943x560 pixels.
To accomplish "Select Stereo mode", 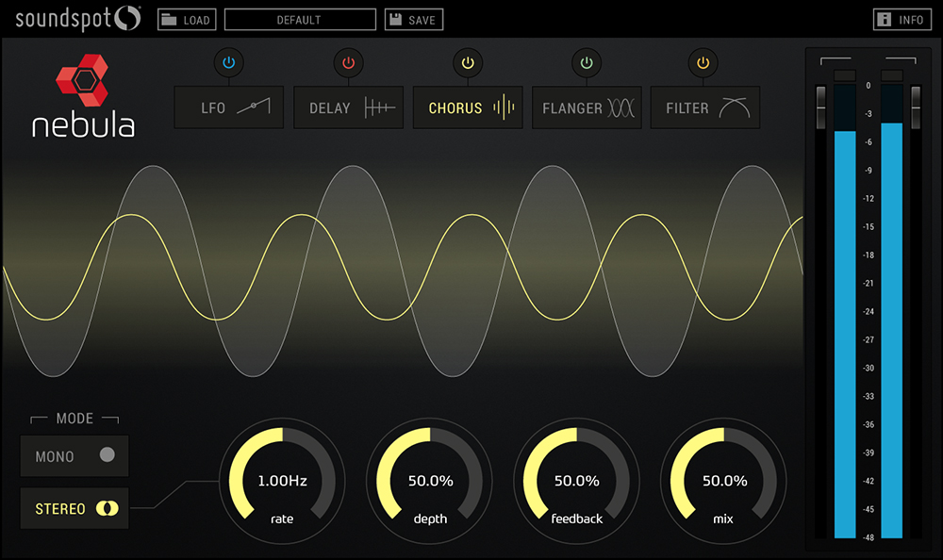I will coord(74,508).
